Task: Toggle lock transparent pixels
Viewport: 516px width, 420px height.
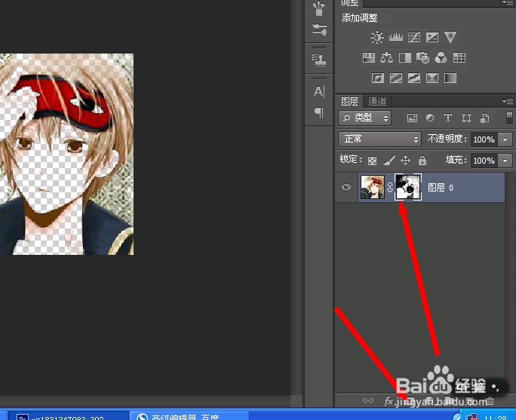Action: point(372,161)
